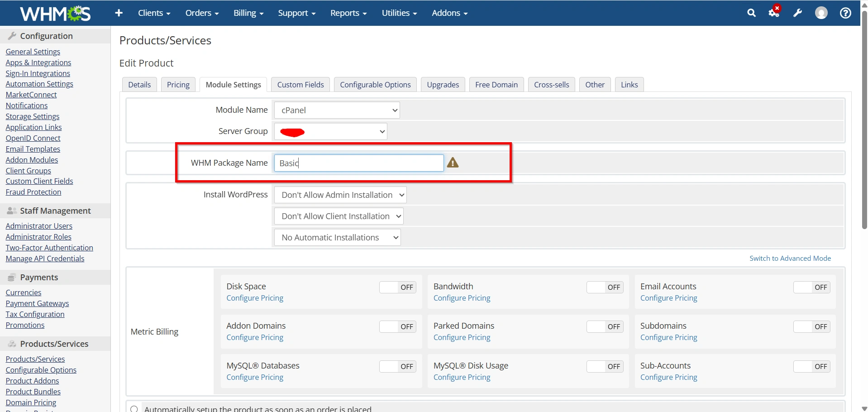Click the Payments coins icon
The image size is (868, 412).
pyautogui.click(x=12, y=277)
